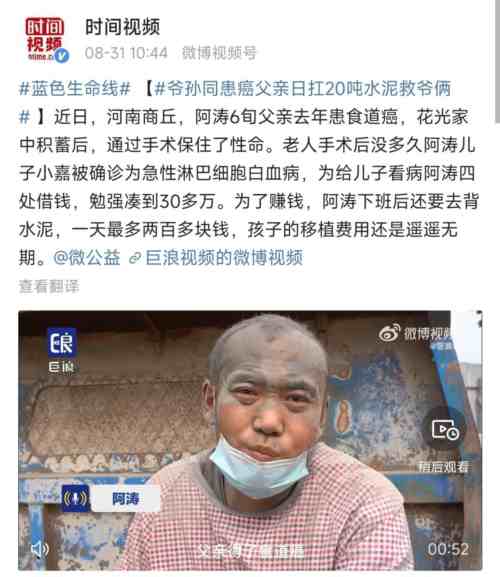Click the page scrollbar on the right
Screen dimensions: 500x577
coord(497,61)
